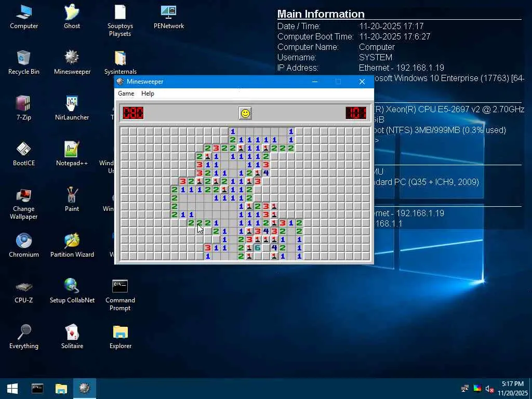
Task: Select the Command Prompt desktop icon
Action: (x=120, y=295)
